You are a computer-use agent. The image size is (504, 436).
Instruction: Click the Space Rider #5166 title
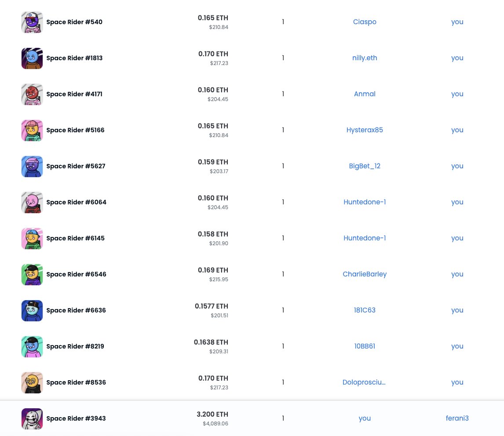[x=75, y=130]
